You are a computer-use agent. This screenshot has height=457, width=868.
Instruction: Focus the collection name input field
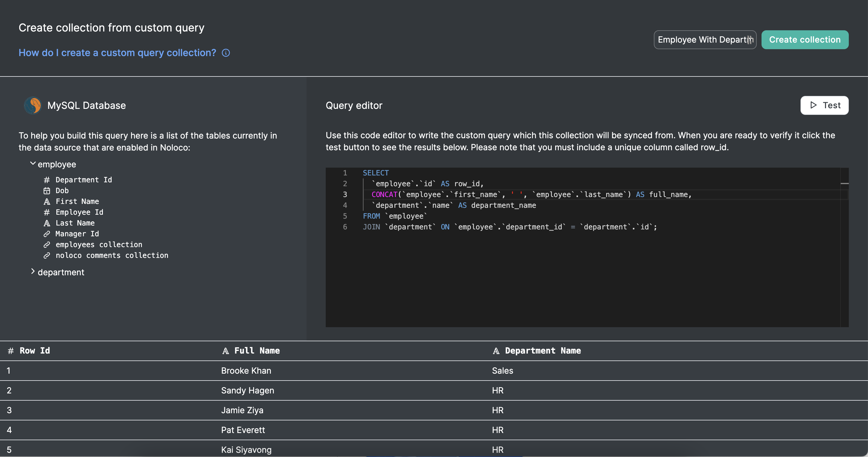click(701, 40)
